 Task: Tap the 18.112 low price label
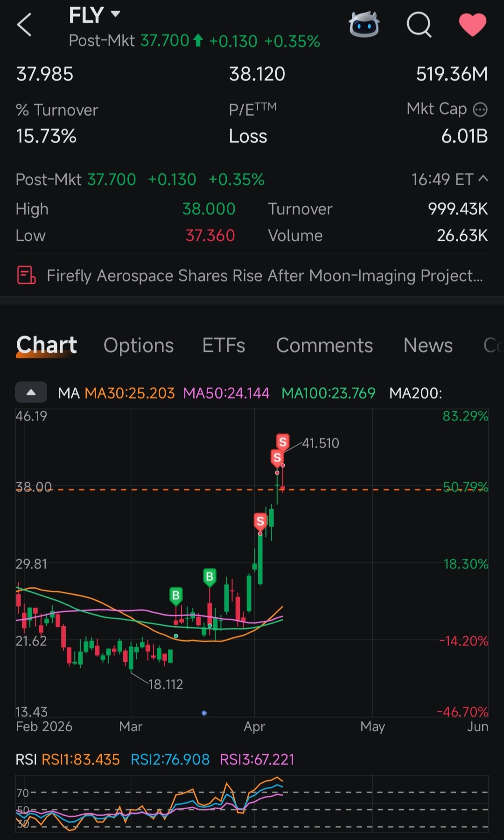tap(166, 684)
